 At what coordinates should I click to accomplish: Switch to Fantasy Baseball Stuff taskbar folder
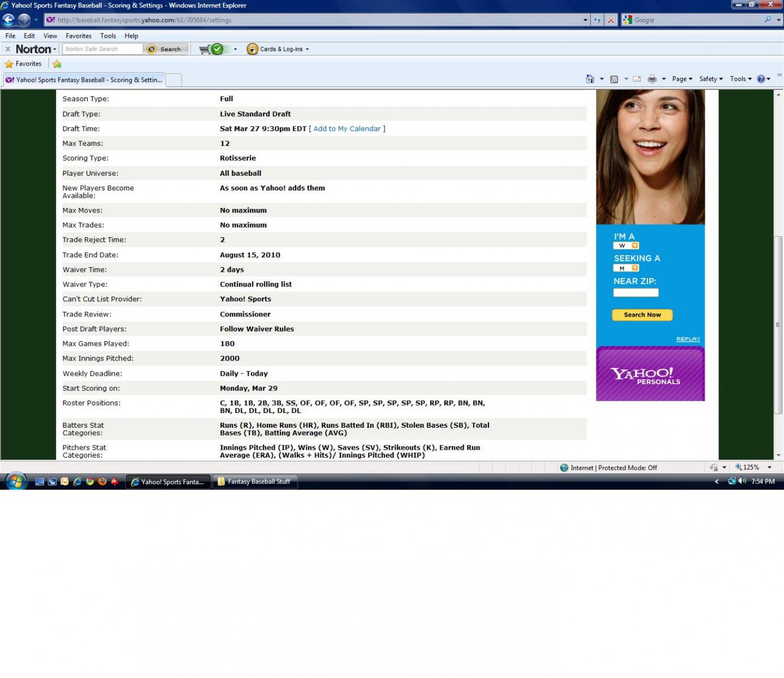[255, 482]
